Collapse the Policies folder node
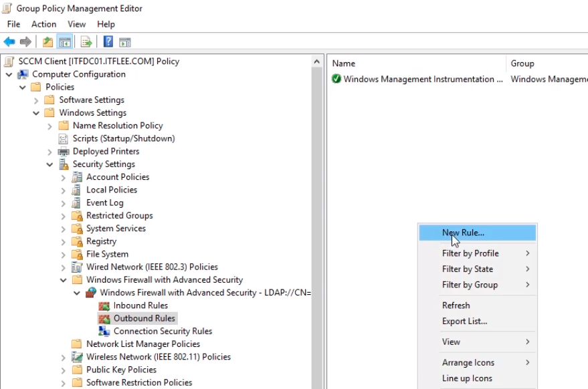588x389 pixels. tap(23, 88)
